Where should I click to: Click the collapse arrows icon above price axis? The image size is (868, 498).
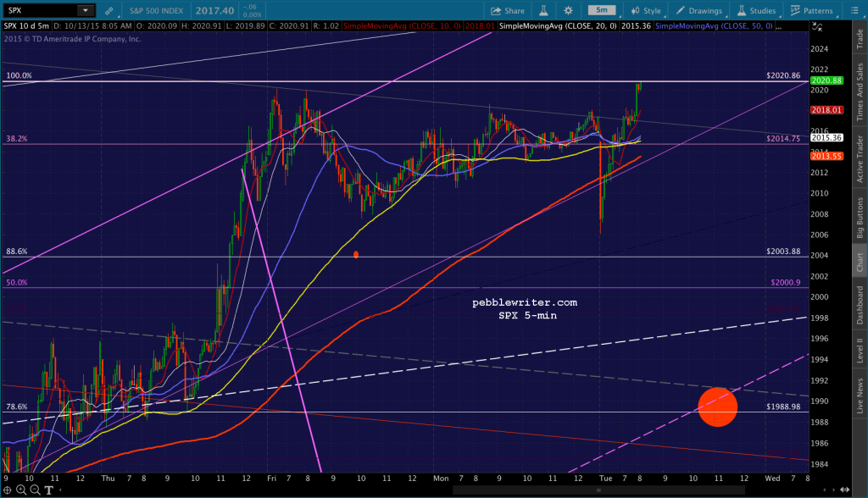(817, 26)
